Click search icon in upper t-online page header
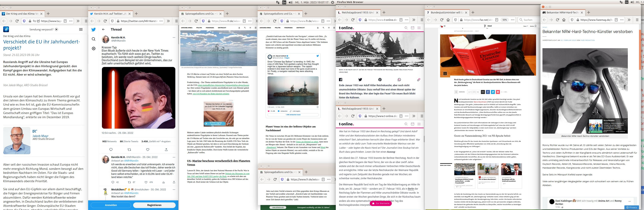644x210 pixels. [406, 28]
